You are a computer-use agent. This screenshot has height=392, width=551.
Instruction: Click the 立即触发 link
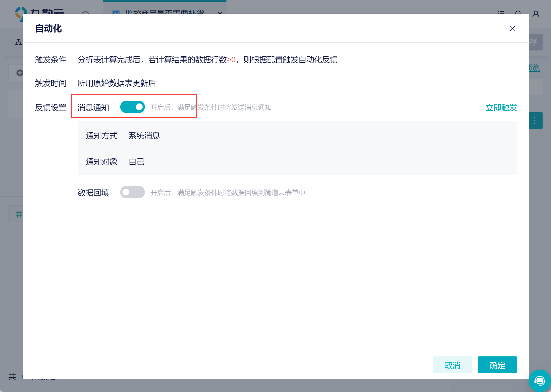click(501, 107)
